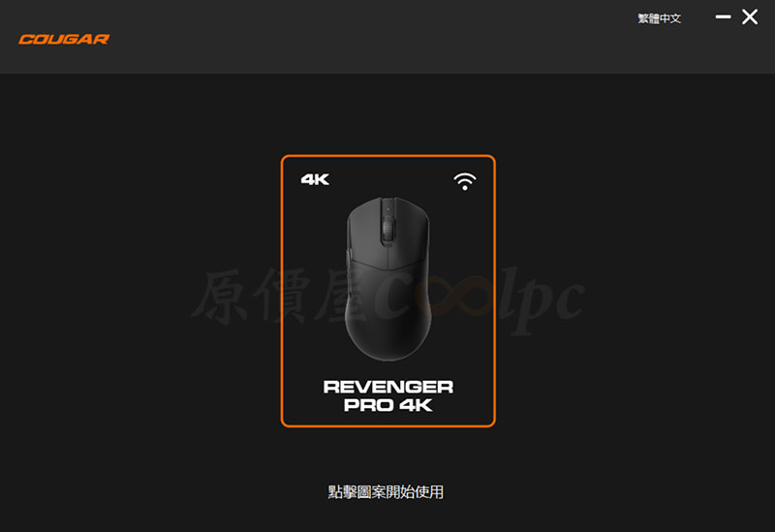The width and height of the screenshot is (775, 532).
Task: Open the 繁體中文 language selector
Action: pos(660,18)
